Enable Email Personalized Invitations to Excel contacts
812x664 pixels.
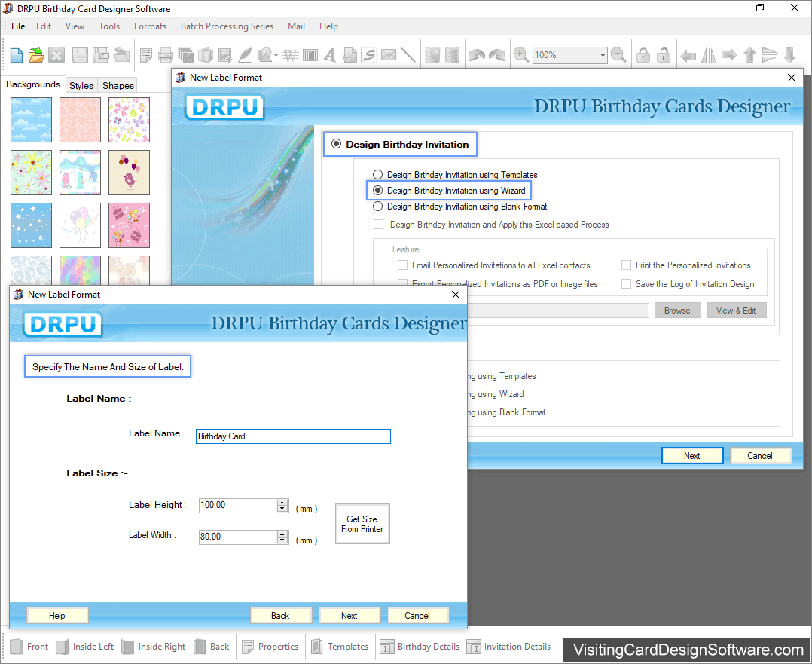tap(402, 265)
